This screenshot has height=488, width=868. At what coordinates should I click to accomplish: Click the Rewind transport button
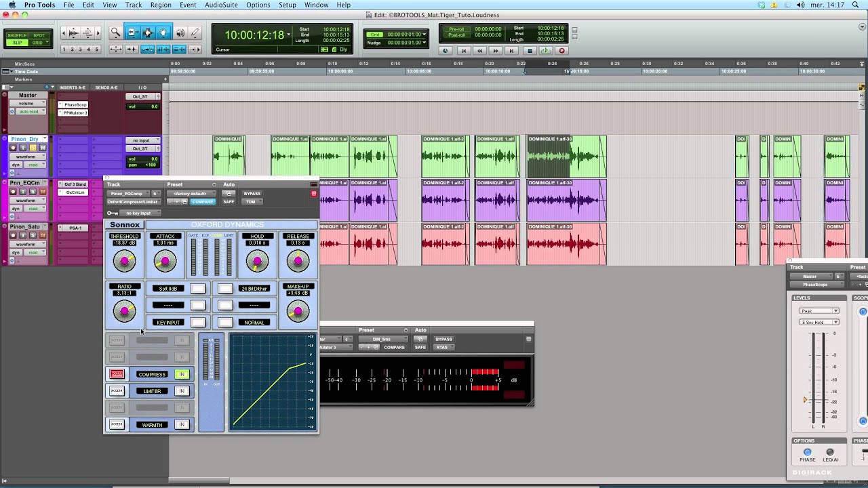pos(480,51)
